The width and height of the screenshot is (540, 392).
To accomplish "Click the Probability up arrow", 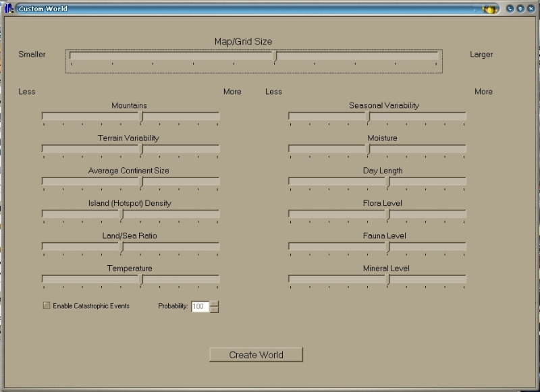I will point(215,303).
